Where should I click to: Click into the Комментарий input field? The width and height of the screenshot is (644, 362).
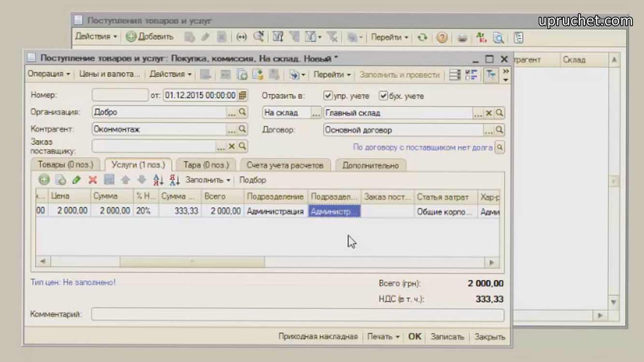(x=297, y=315)
